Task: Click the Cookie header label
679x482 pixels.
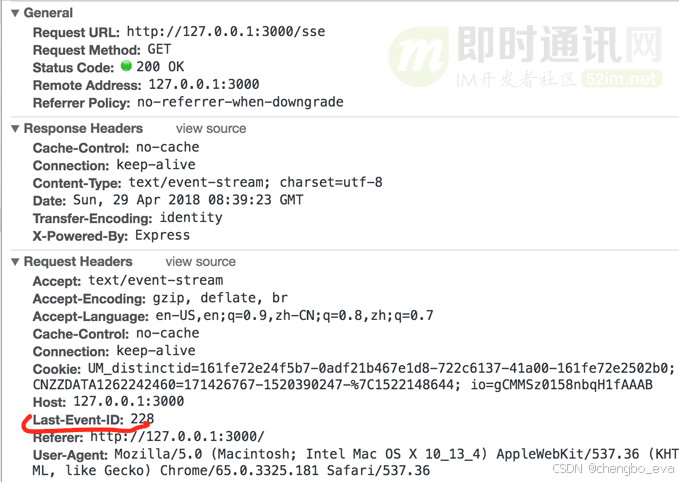Action: tap(57, 369)
